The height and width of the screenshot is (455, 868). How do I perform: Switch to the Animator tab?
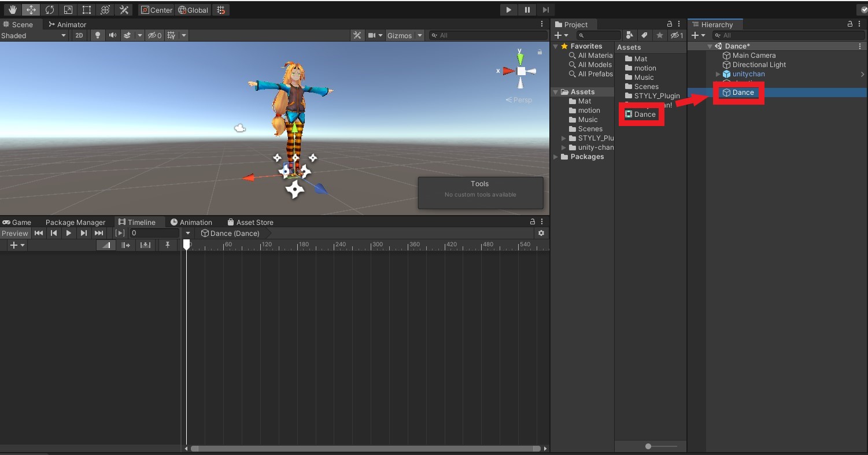pos(67,24)
